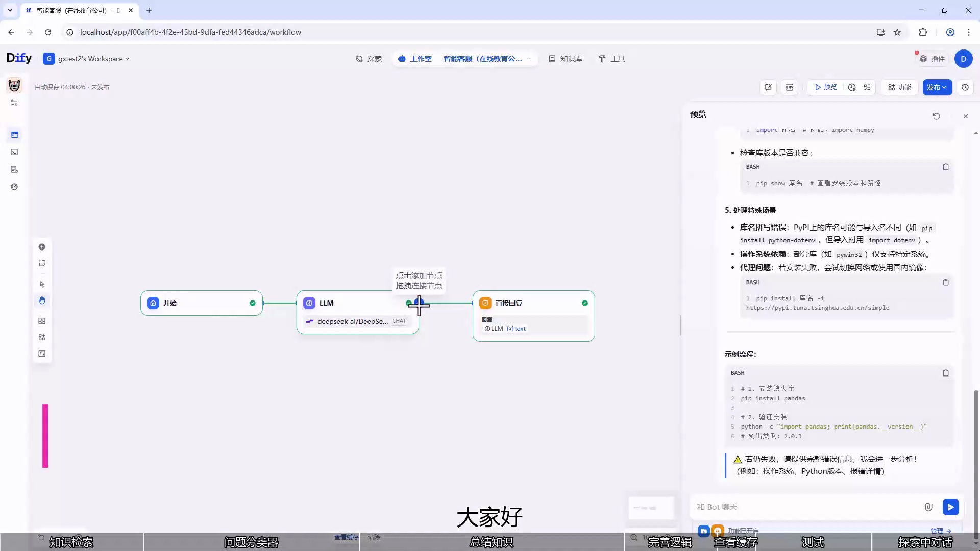Open the 功能 features button
Screen dimensions: 980x551
(899, 87)
